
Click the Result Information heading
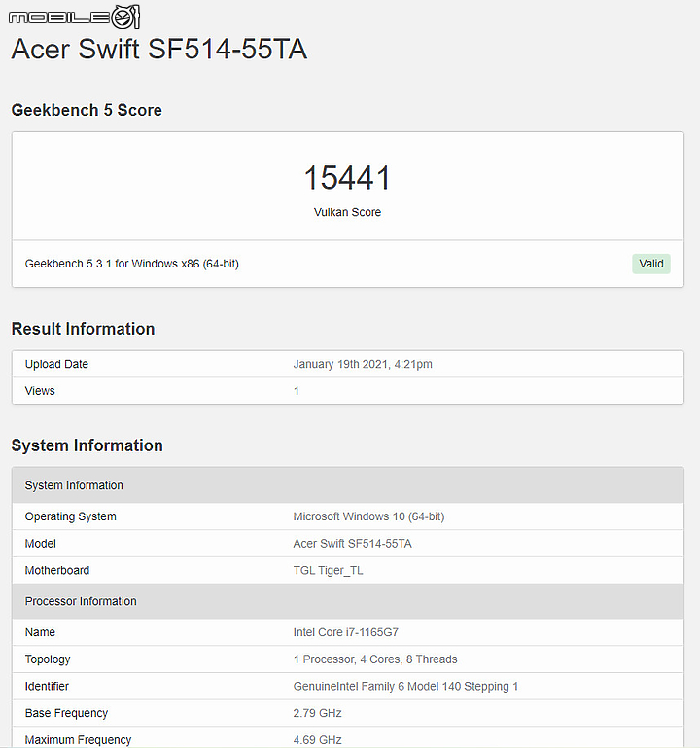click(x=83, y=329)
